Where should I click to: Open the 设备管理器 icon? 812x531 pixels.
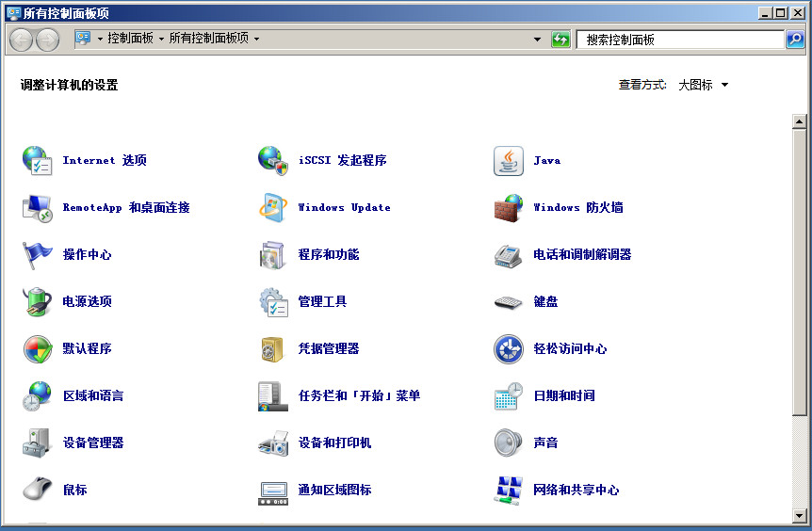click(x=37, y=443)
